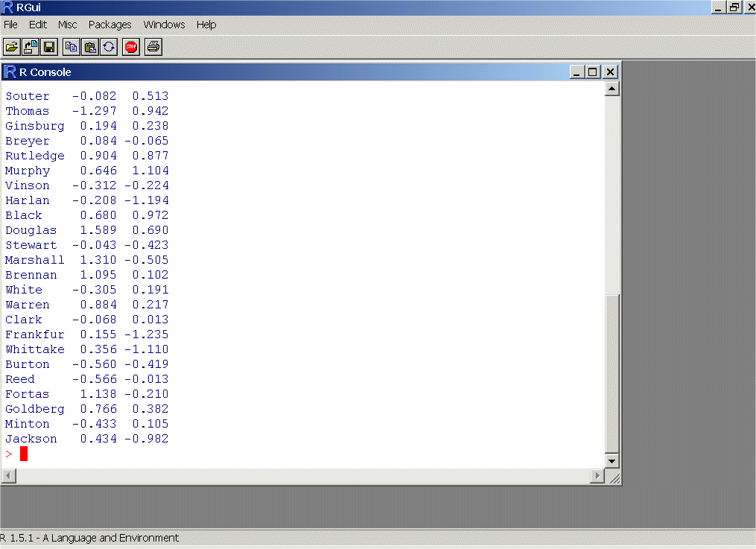This screenshot has height=549, width=756.
Task: Click the console vertical scrollbar down arrow
Action: click(x=612, y=461)
